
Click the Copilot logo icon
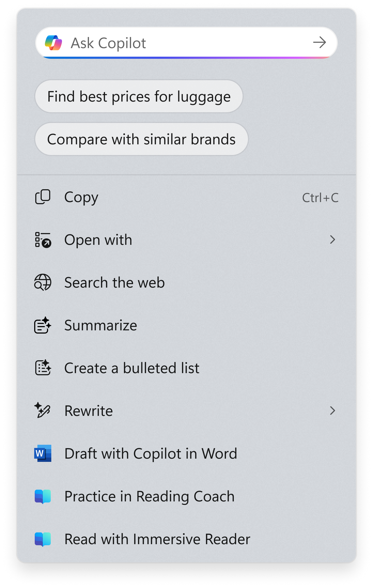pyautogui.click(x=53, y=43)
